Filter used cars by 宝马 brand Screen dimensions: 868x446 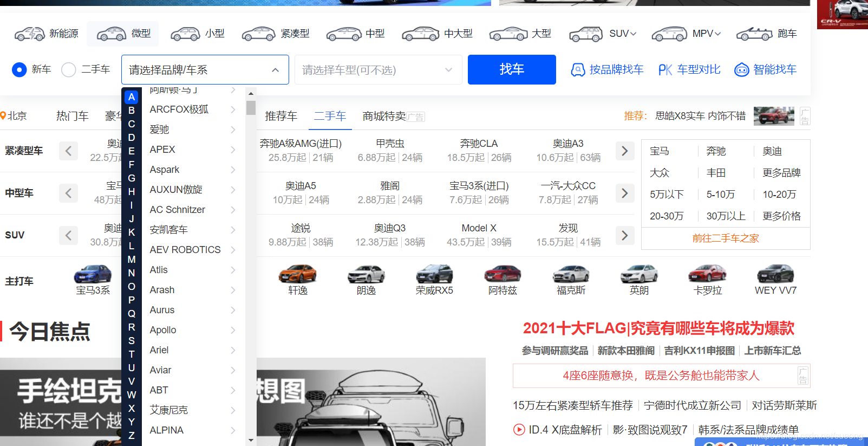tap(660, 151)
